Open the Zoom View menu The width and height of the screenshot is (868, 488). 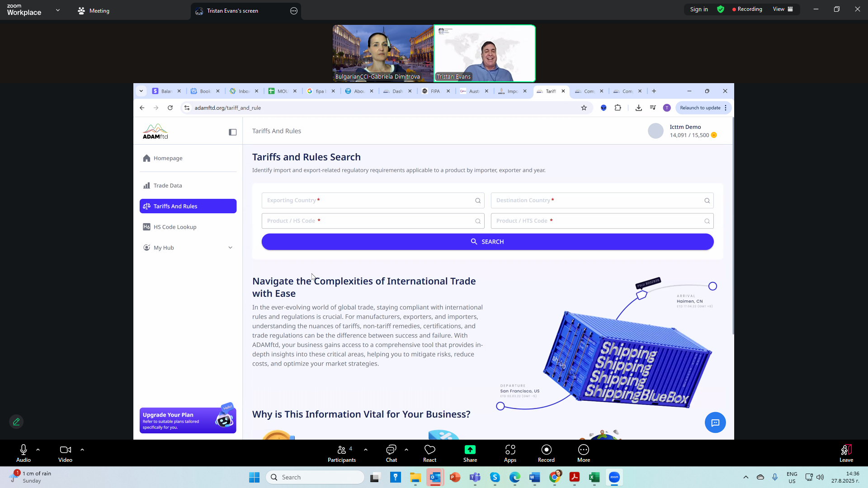(783, 9)
